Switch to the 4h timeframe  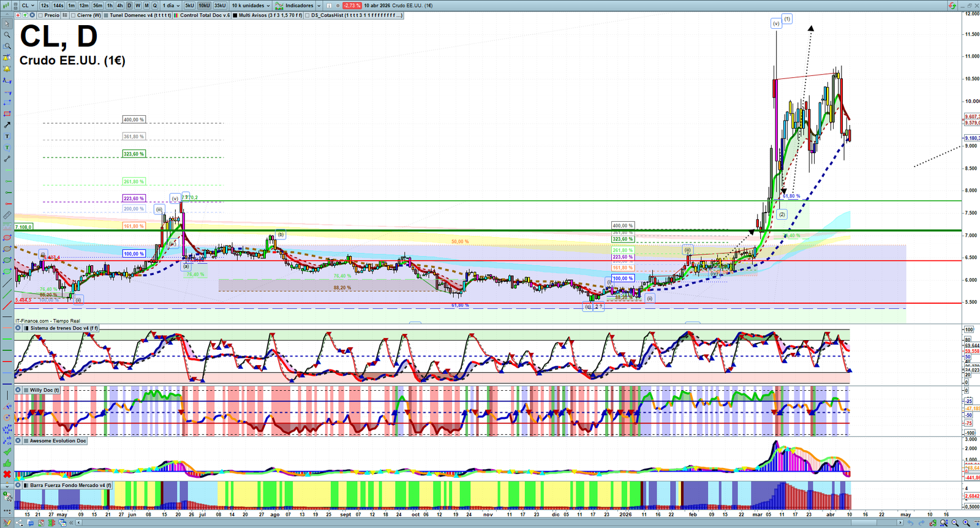[120, 6]
